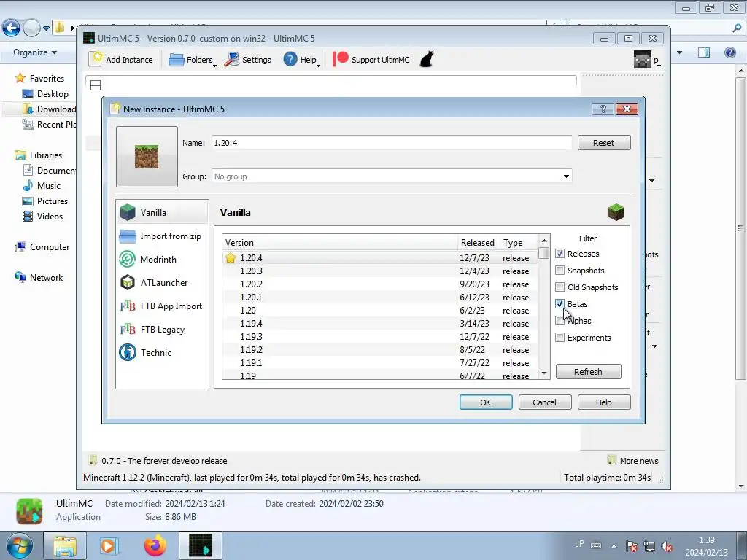Uncheck the Releases filter
Image resolution: width=747 pixels, height=560 pixels.
click(560, 254)
